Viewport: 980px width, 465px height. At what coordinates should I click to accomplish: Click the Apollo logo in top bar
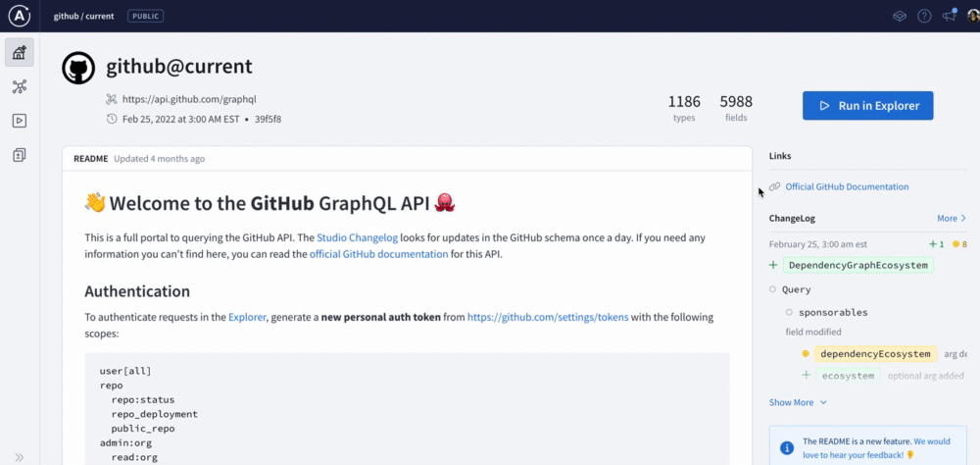(x=20, y=16)
